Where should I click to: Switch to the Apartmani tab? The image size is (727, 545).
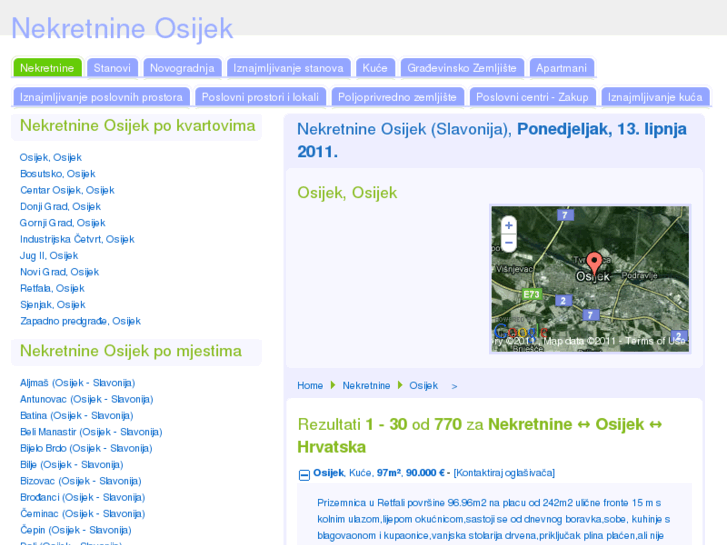tap(561, 68)
